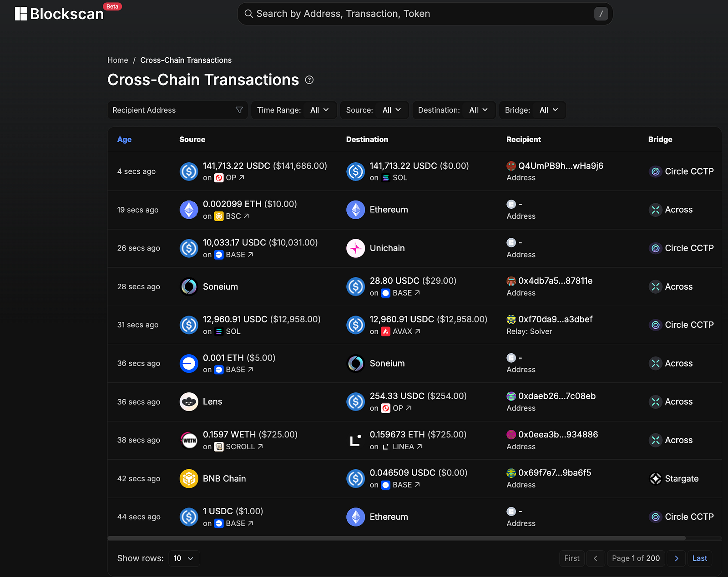Open recipient address Q4UmPB9h...wHa9j6
Image resolution: width=728 pixels, height=577 pixels.
[561, 166]
